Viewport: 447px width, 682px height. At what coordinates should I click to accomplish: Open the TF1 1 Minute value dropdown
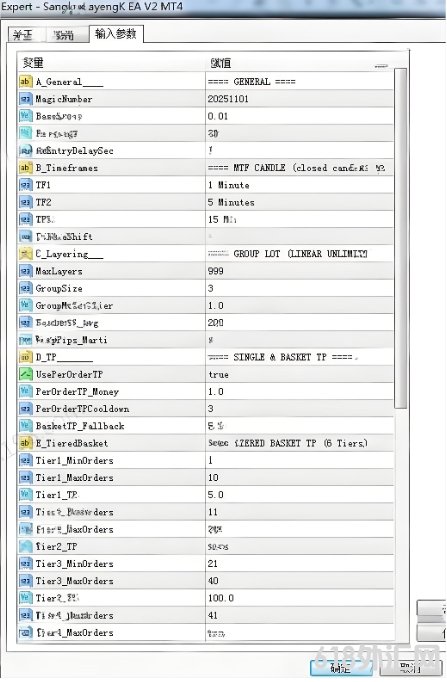coord(300,185)
